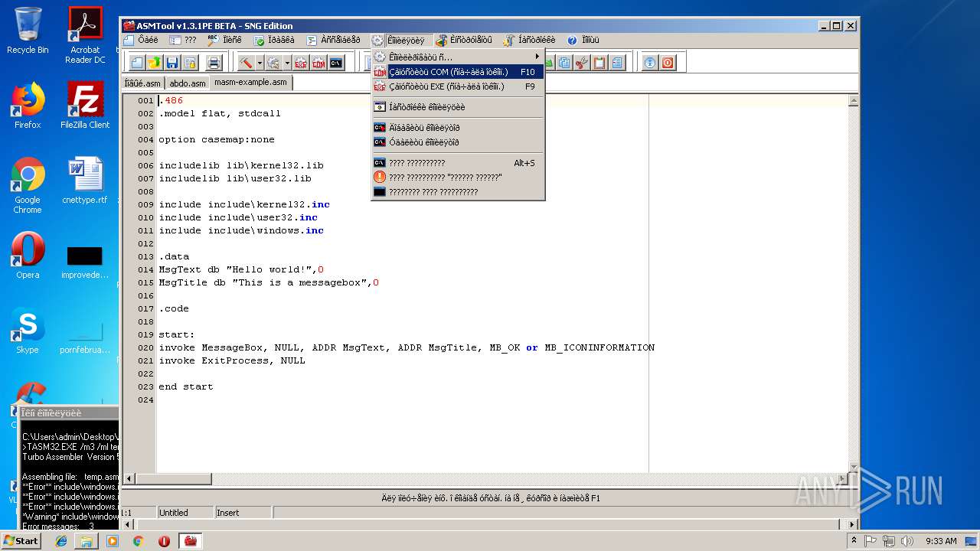Image resolution: width=980 pixels, height=551 pixels.
Task: Select the menu entry with Alt+S shortcut
Action: pyautogui.click(x=458, y=163)
